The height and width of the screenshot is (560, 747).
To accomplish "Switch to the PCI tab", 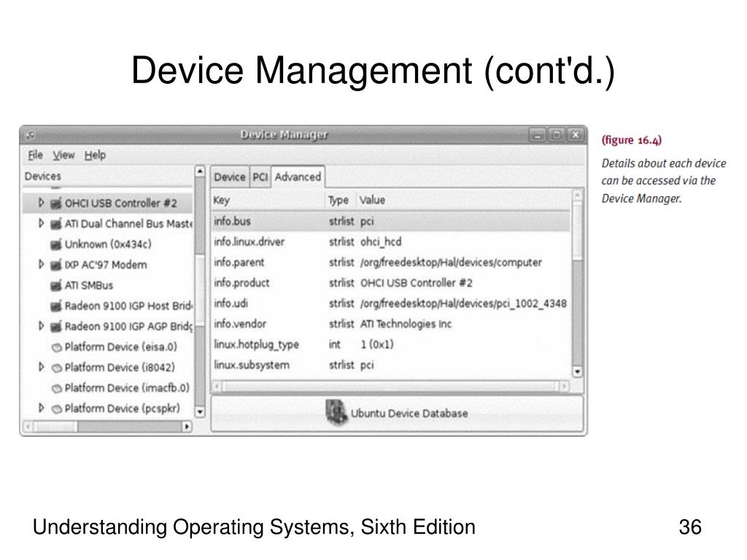I will click(x=260, y=177).
